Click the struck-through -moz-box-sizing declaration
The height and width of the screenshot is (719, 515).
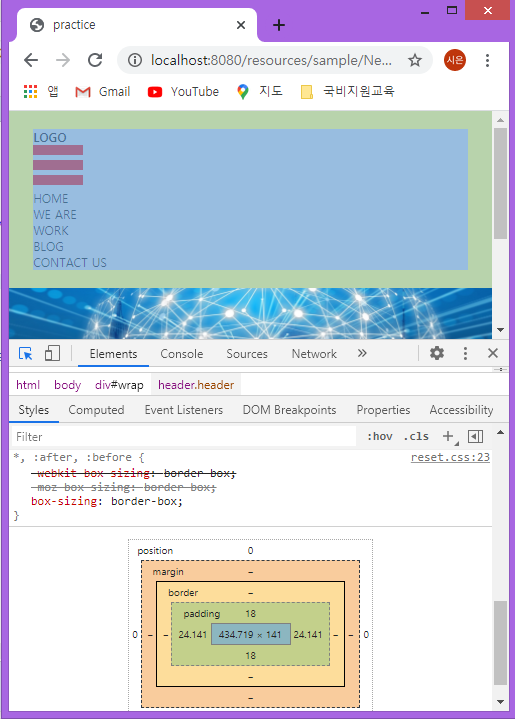[123, 487]
